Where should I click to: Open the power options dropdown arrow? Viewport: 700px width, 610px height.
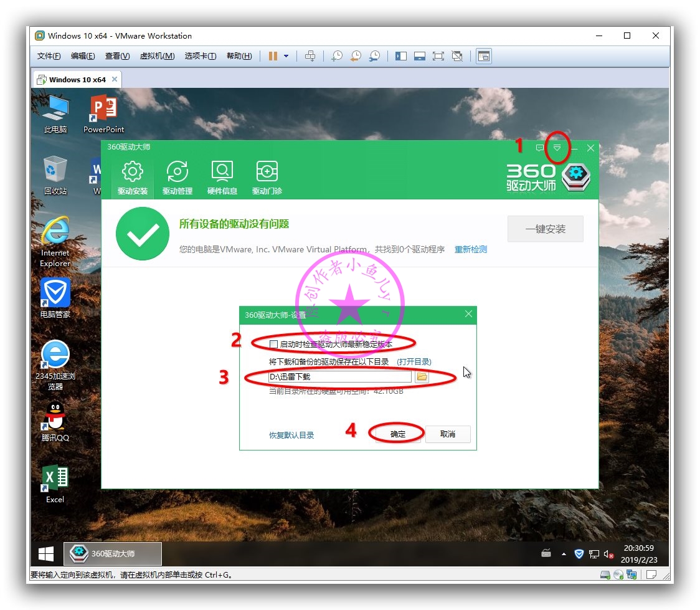[x=286, y=56]
